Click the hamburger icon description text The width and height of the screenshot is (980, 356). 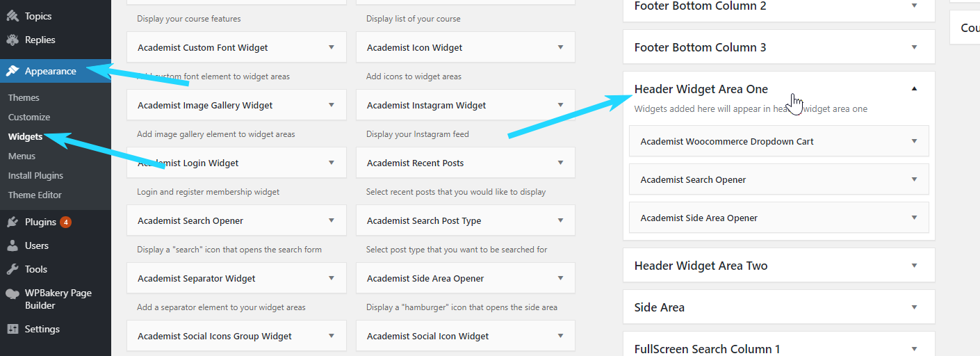(462, 307)
